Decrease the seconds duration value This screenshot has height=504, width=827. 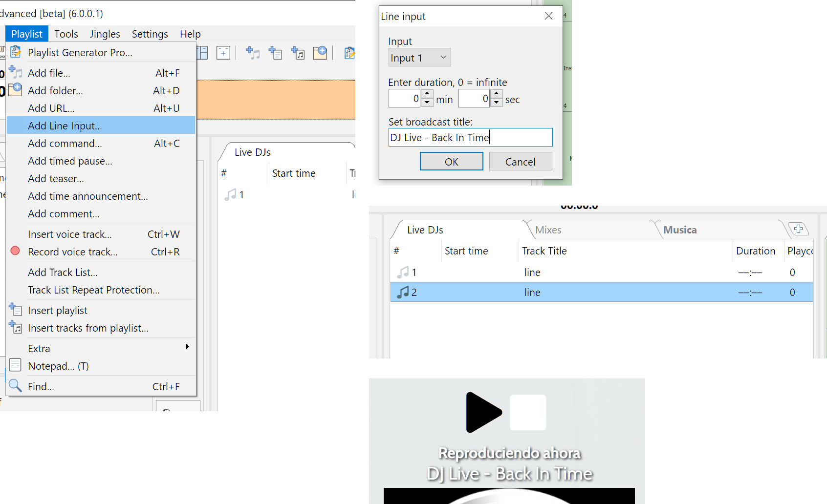tap(497, 103)
